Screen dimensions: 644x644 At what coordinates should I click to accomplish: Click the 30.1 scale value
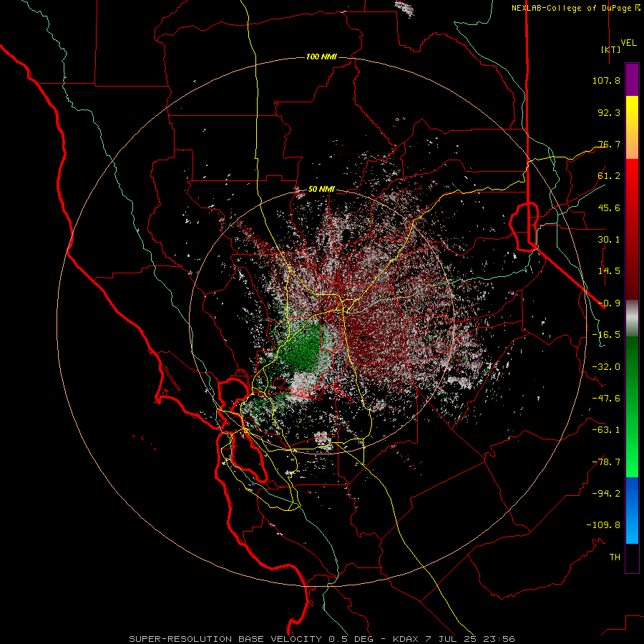[609, 240]
